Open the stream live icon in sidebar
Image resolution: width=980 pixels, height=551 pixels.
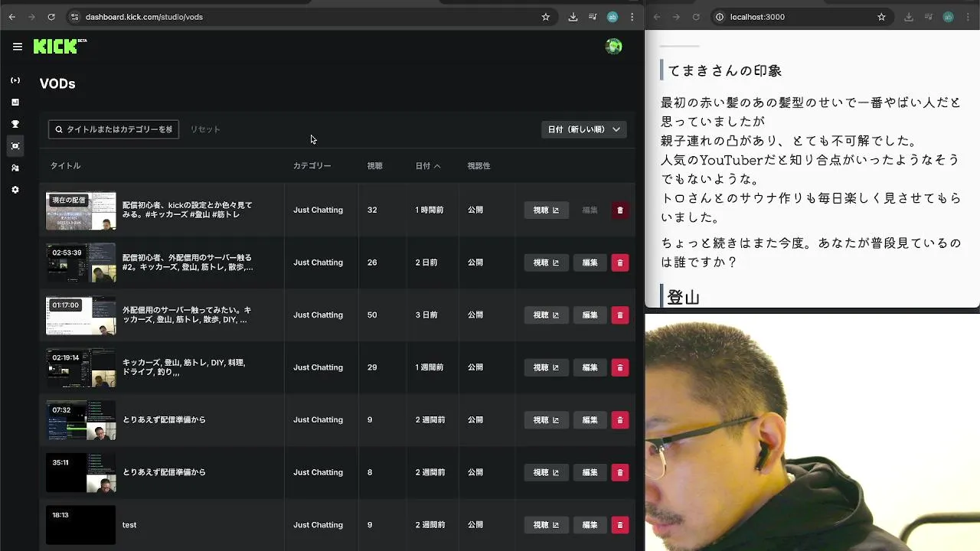15,80
